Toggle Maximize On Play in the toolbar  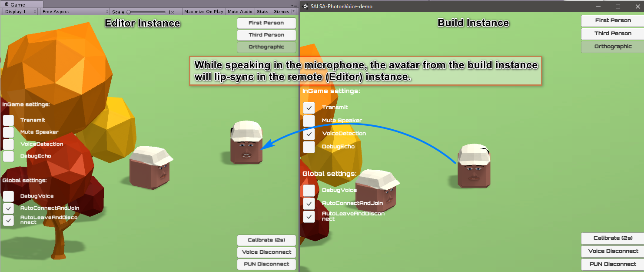203,12
